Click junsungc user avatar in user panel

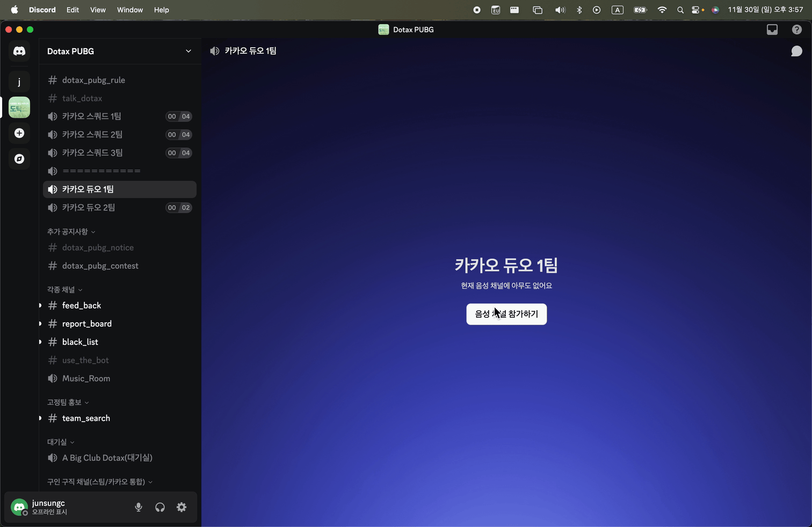coord(19,507)
